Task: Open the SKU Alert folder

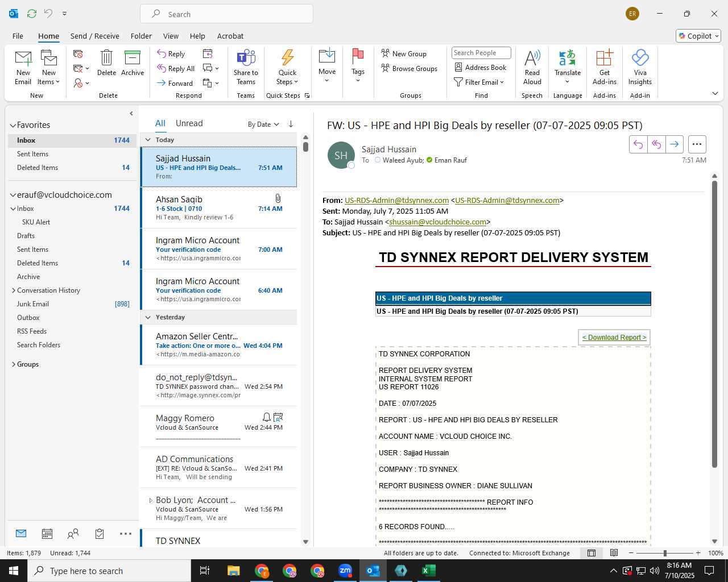Action: click(36, 222)
